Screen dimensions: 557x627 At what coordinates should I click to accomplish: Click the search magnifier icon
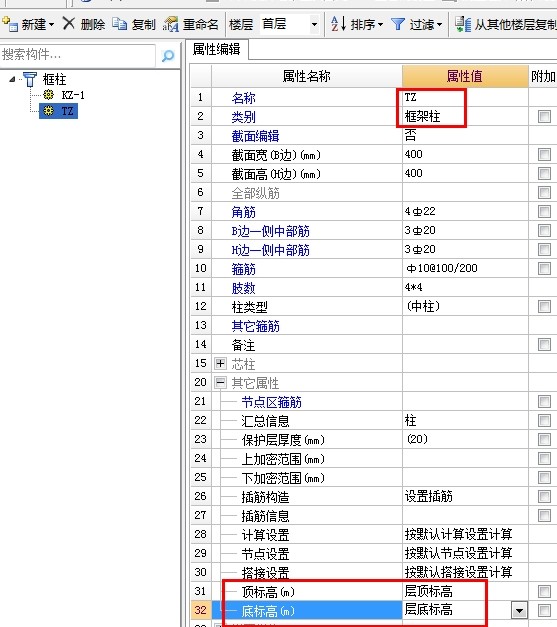168,55
